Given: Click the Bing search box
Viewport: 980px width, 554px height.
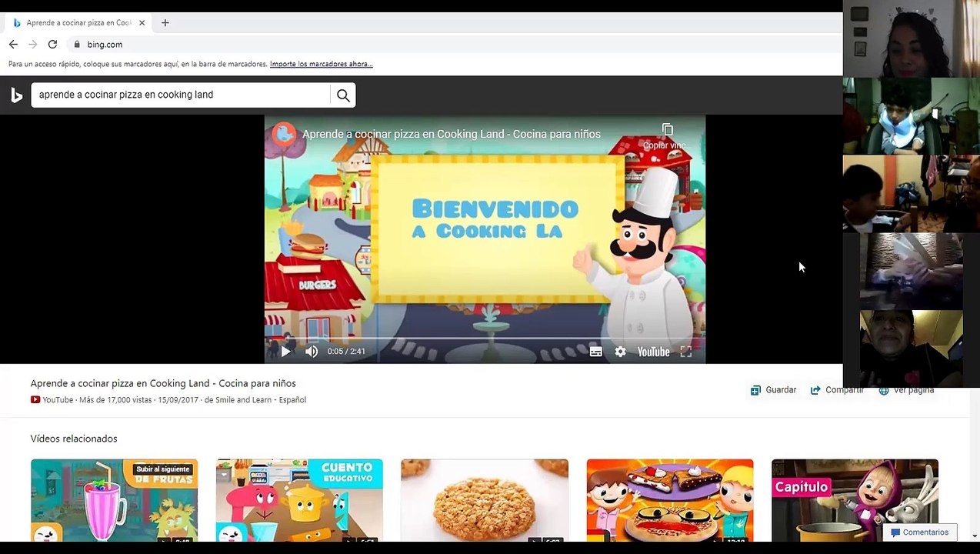Looking at the screenshot, I should click(181, 95).
